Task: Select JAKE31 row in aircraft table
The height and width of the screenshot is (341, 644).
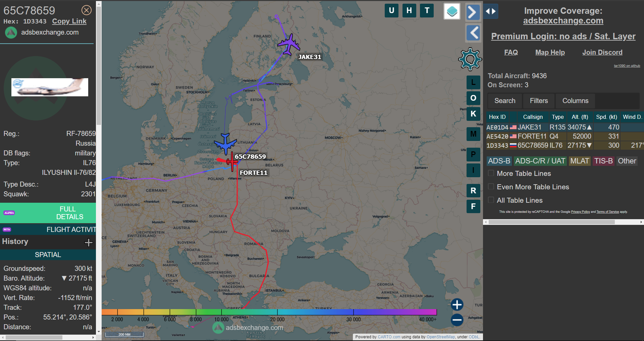Action: [x=565, y=127]
